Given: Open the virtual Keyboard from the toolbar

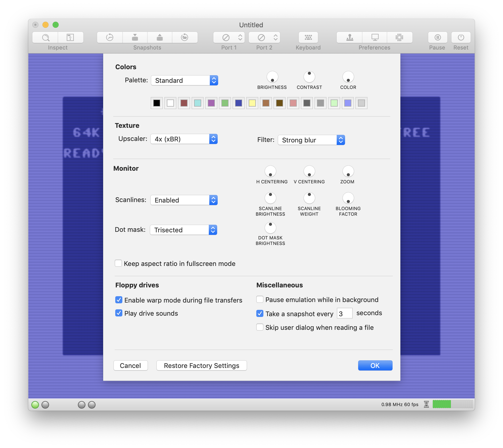Looking at the screenshot, I should 308,38.
